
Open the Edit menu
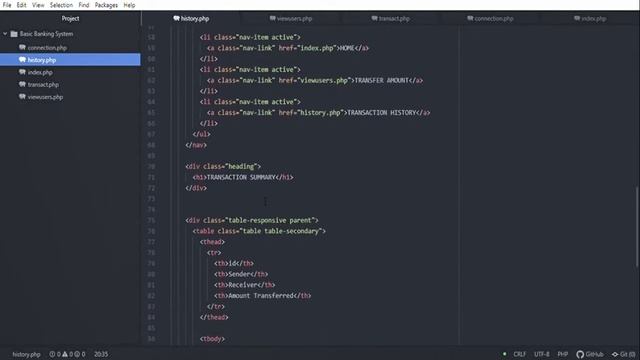click(21, 5)
